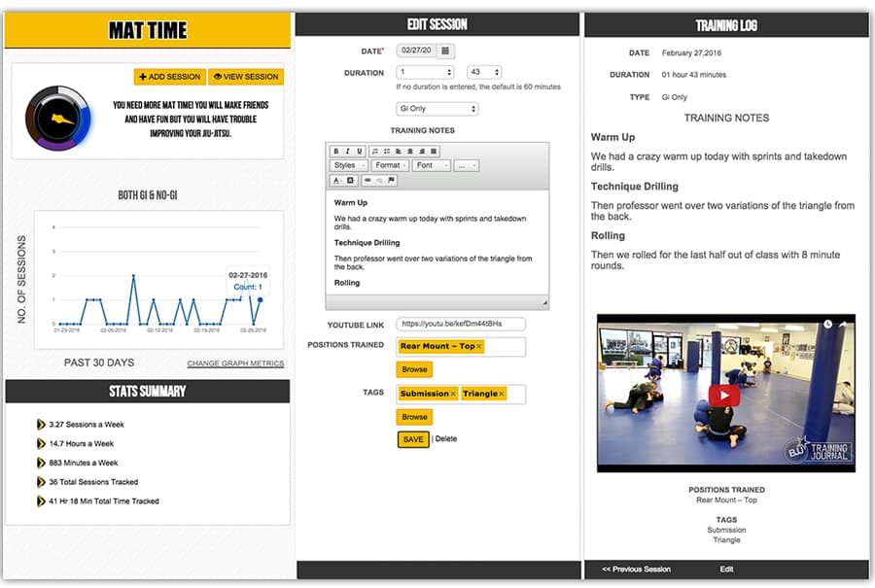The height and width of the screenshot is (588, 875).
Task: Open the Change Graph Metrics link
Action: coord(238,363)
